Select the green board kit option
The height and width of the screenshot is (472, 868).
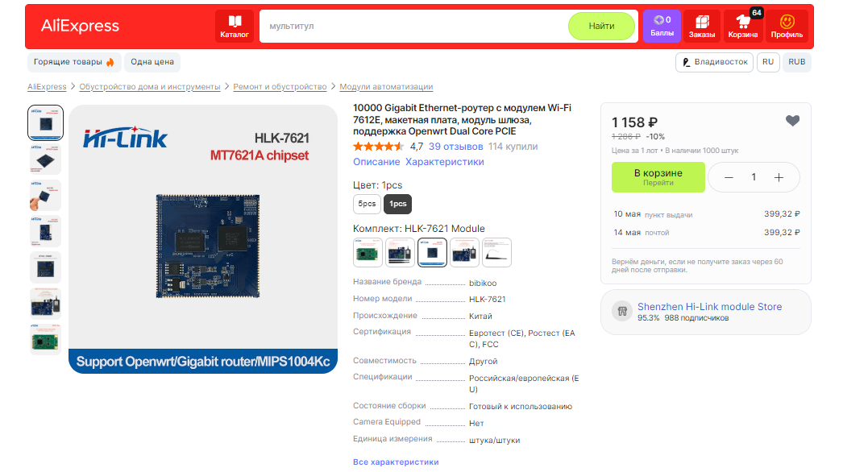pyautogui.click(x=368, y=252)
